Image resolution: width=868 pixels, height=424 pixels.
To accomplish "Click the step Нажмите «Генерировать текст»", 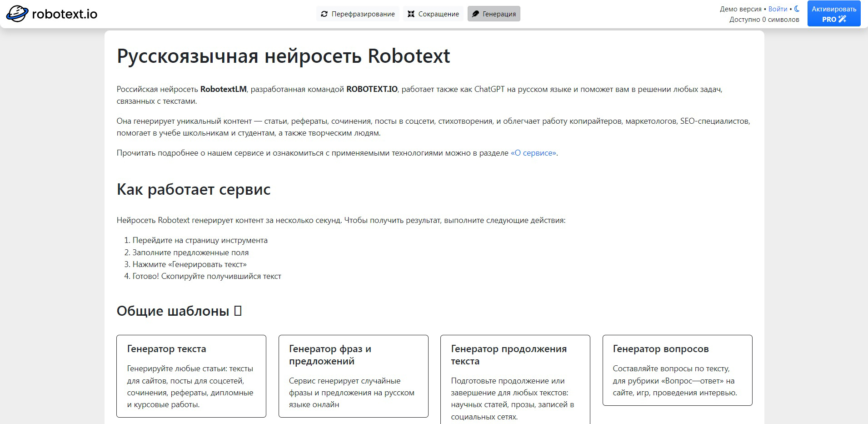I will tap(190, 264).
